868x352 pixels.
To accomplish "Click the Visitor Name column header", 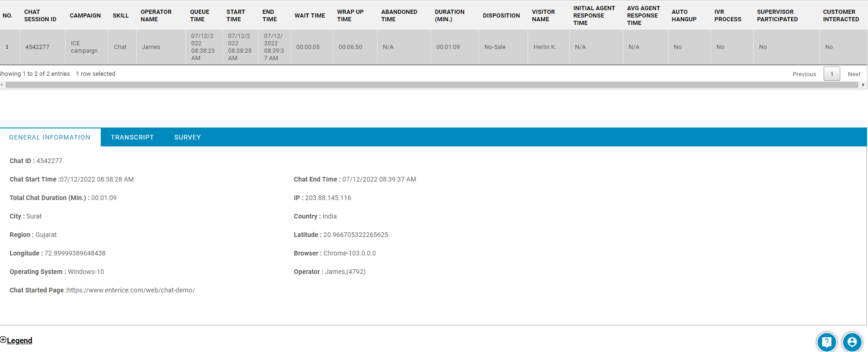I will point(543,15).
